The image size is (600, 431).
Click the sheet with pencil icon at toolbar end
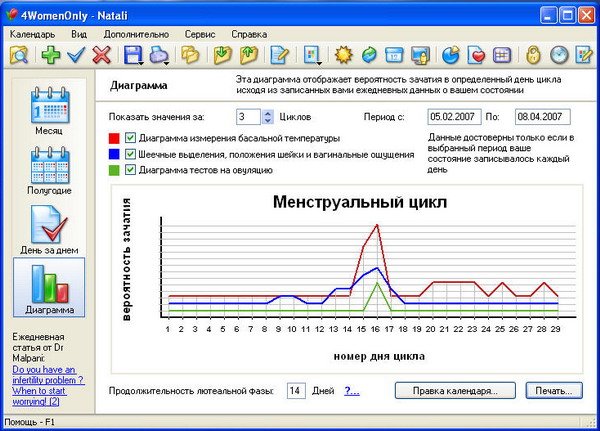click(584, 55)
